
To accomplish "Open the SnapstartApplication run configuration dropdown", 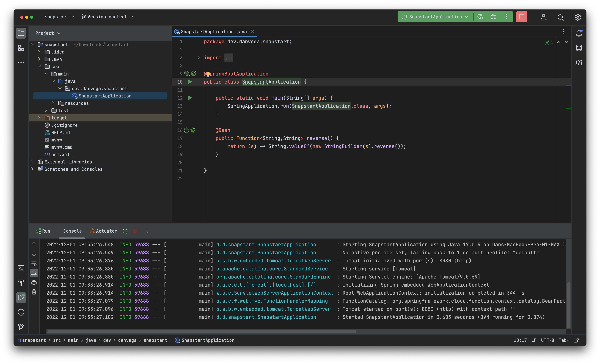I will pos(467,17).
